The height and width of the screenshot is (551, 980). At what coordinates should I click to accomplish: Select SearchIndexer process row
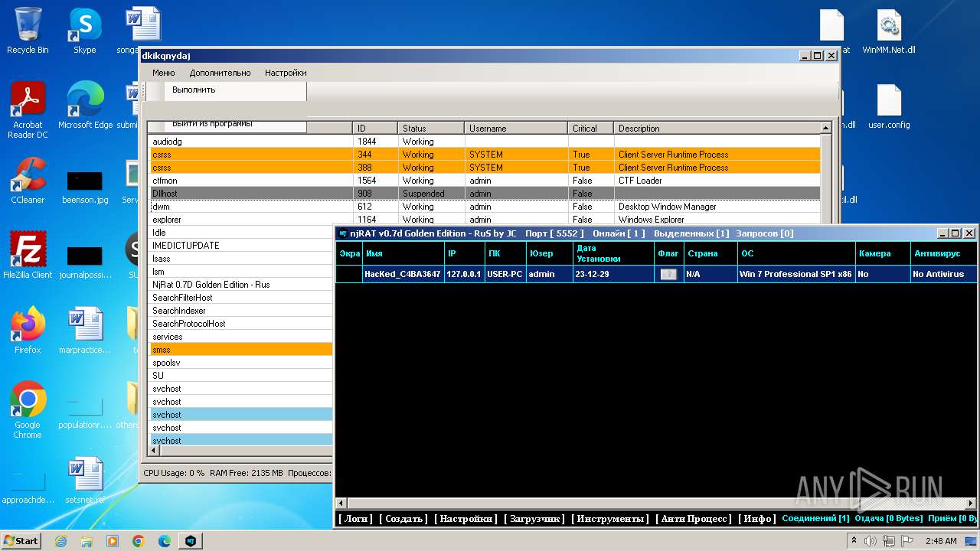tap(241, 311)
